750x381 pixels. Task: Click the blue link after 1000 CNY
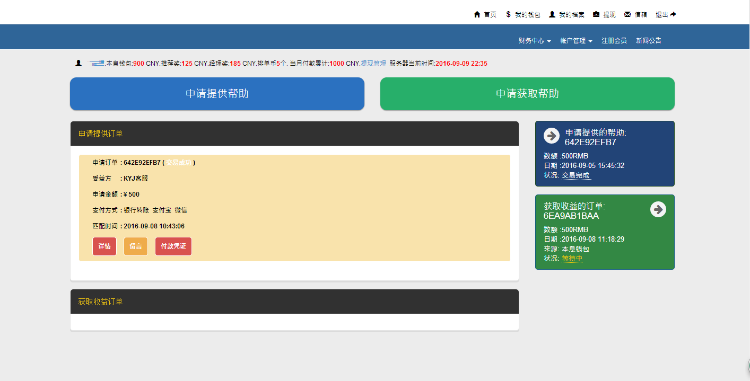[x=373, y=63]
